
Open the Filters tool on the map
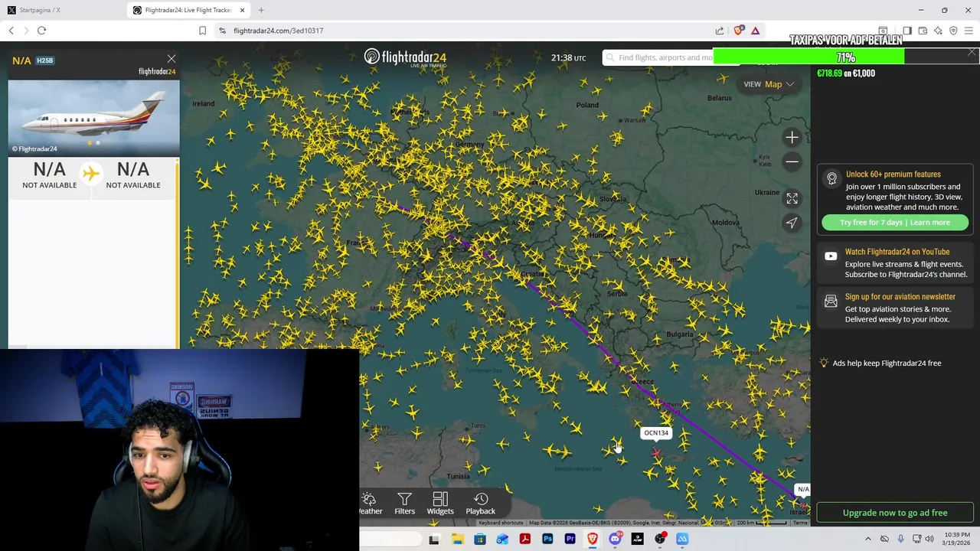pyautogui.click(x=404, y=504)
